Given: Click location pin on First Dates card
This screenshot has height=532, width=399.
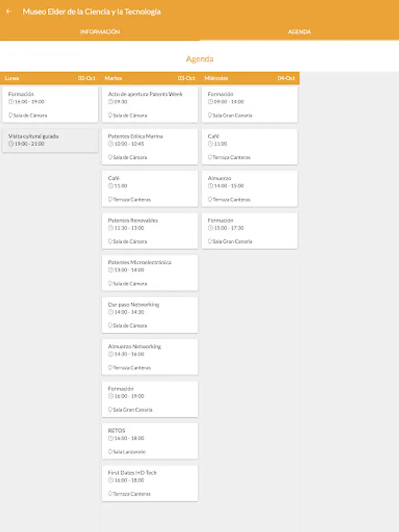Looking at the screenshot, I should pos(111,494).
